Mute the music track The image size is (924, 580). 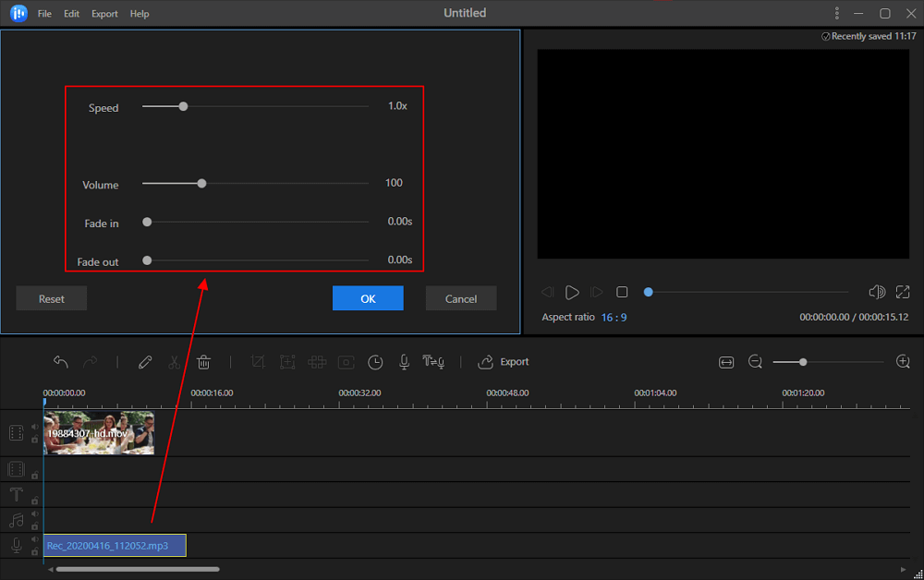tap(33, 514)
